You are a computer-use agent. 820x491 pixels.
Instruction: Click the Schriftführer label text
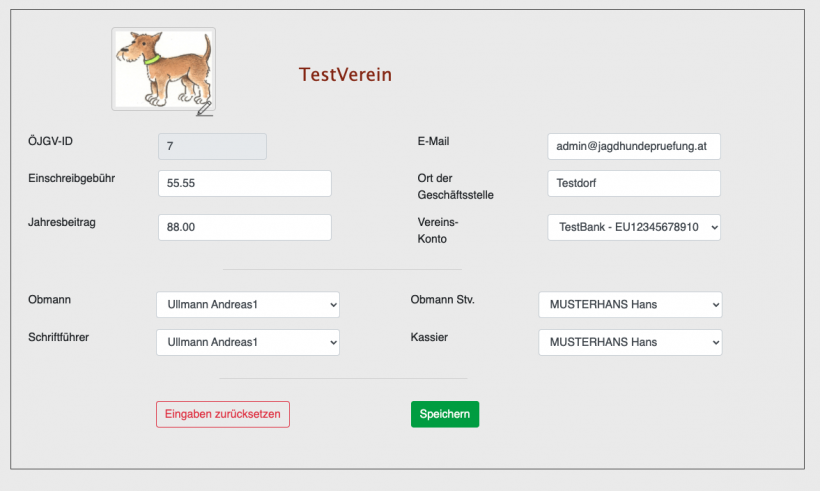point(59,337)
